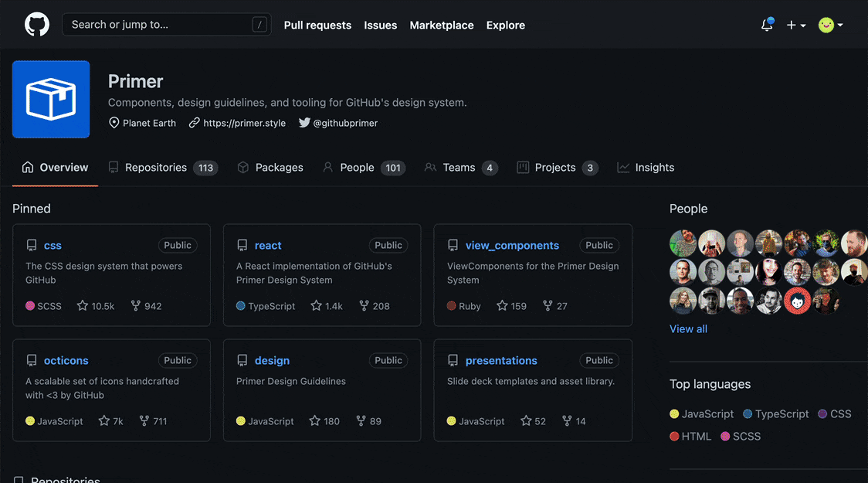Viewport: 868px width, 483px height.
Task: Click the slash shortcut key in search box
Action: (259, 25)
